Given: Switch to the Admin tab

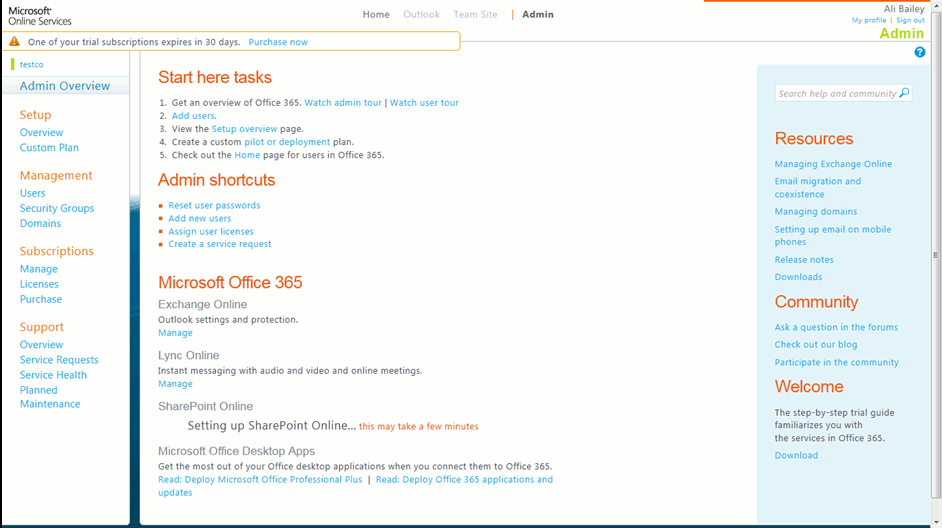Looking at the screenshot, I should [x=537, y=15].
